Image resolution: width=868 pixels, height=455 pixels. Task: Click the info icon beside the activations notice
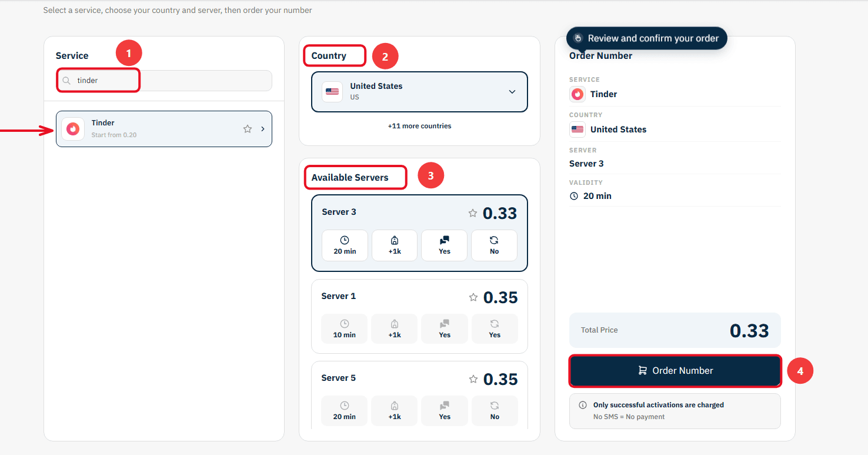tap(583, 405)
